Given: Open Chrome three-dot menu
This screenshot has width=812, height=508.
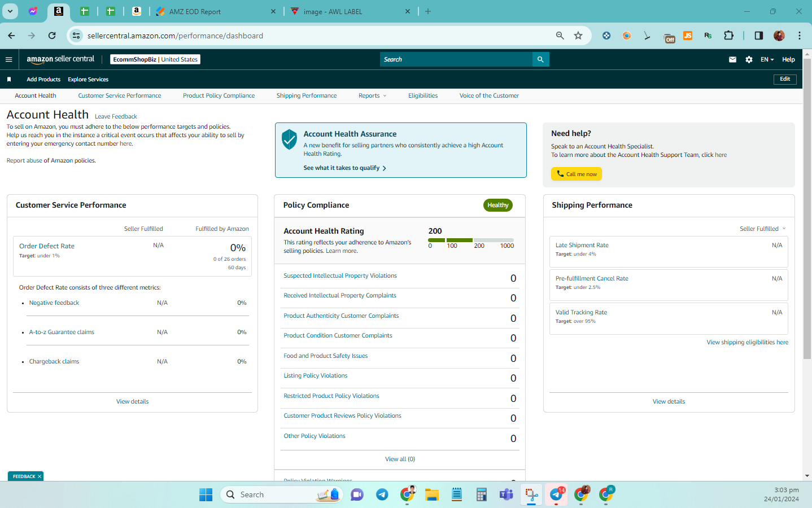Looking at the screenshot, I should pos(800,36).
